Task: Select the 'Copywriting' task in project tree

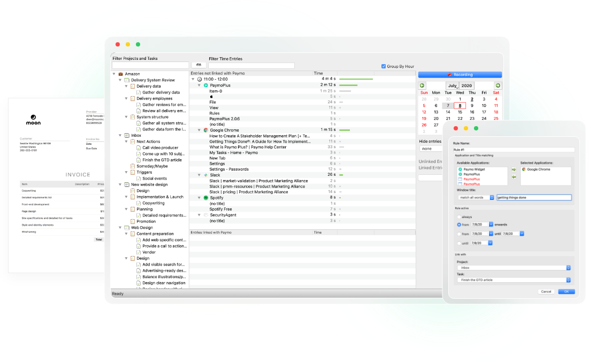Action: [x=153, y=203]
